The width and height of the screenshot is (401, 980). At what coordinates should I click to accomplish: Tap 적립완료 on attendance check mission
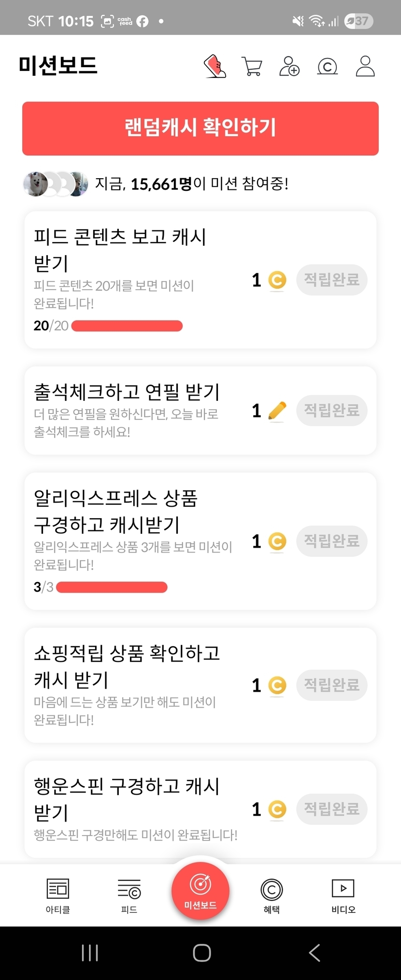pyautogui.click(x=332, y=411)
